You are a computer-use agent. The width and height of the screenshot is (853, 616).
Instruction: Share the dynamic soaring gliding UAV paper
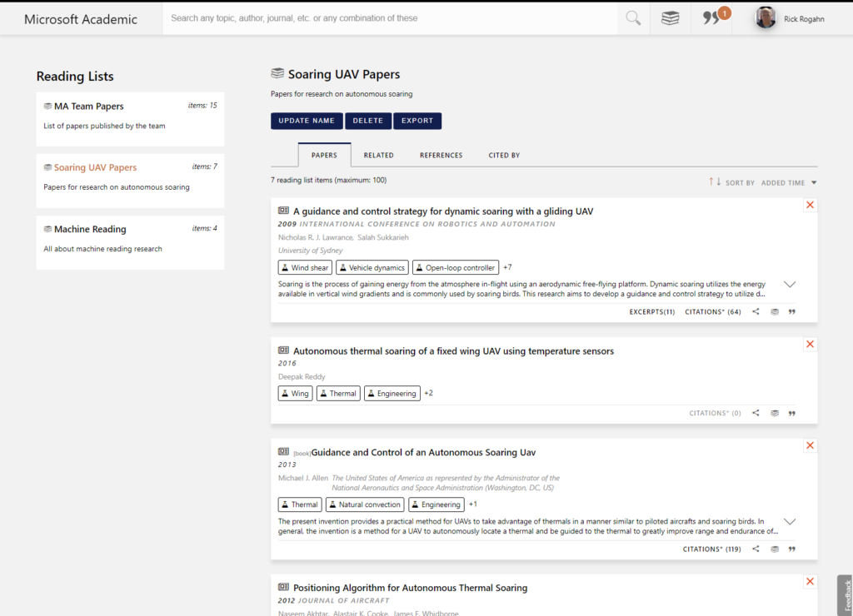756,311
